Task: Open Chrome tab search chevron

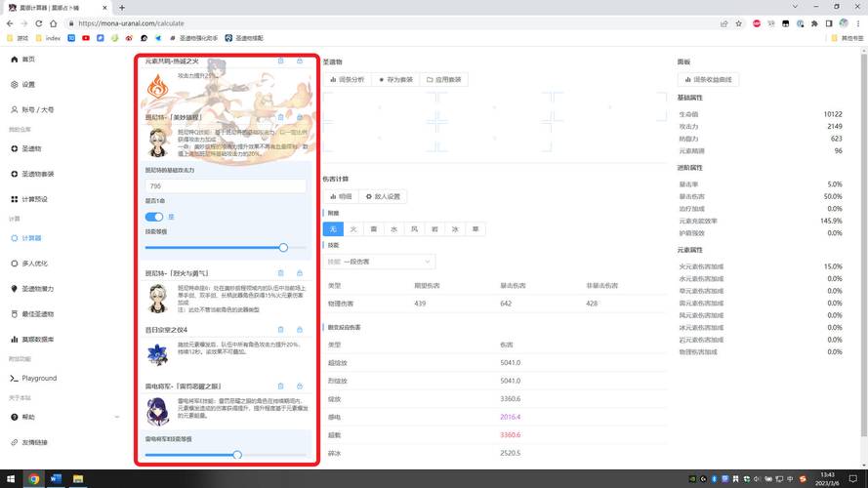Action: (795, 7)
